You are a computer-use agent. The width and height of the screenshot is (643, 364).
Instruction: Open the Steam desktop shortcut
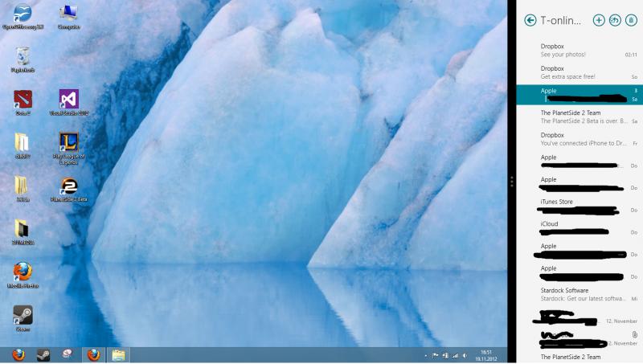pos(23,316)
